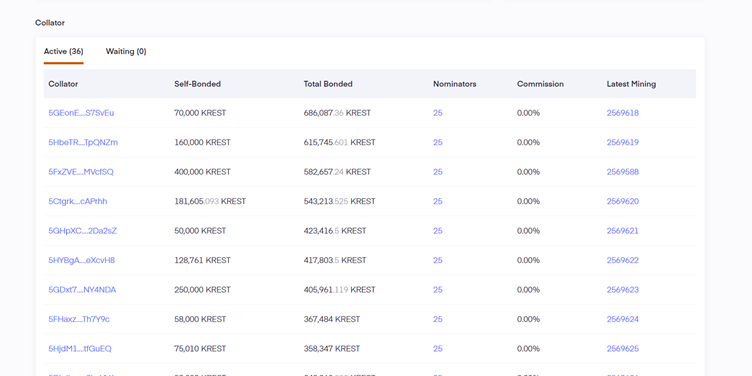752x376 pixels.
Task: Open collator 5FHaxz....Th7Y9c
Action: (x=79, y=319)
